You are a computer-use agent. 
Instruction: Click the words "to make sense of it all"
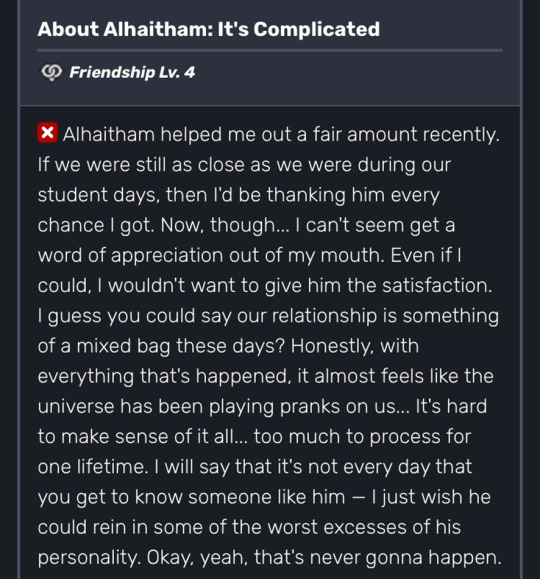(136, 437)
